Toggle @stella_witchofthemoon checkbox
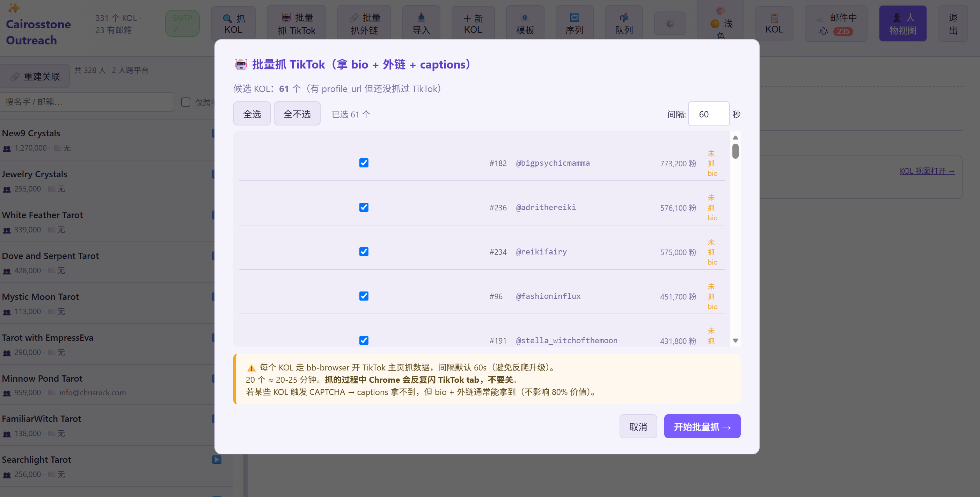 364,340
